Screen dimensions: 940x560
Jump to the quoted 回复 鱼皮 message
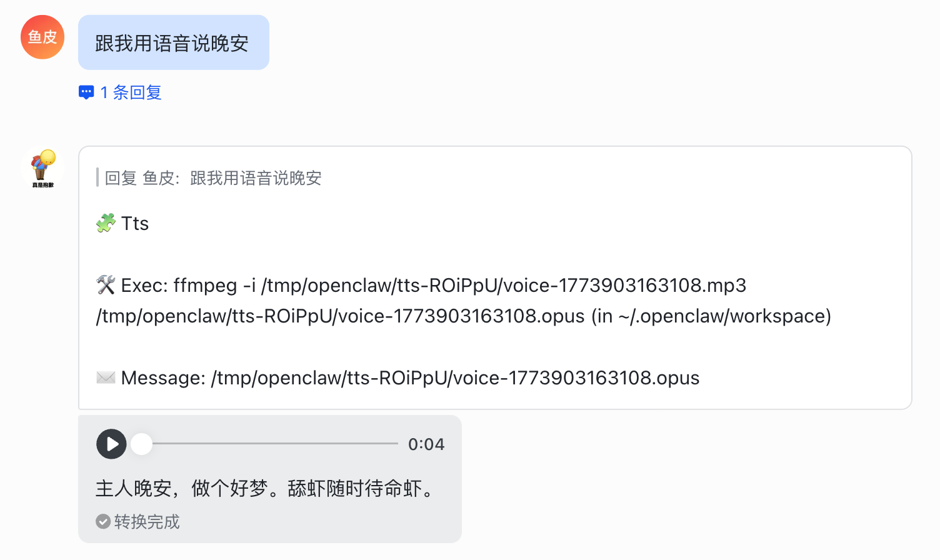[212, 178]
